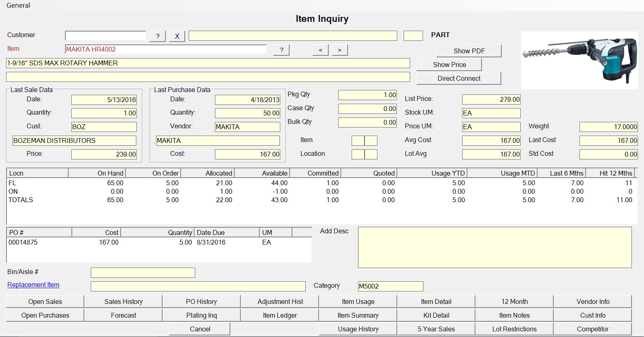
Task: Click the Category field showing M5002
Action: click(x=390, y=286)
